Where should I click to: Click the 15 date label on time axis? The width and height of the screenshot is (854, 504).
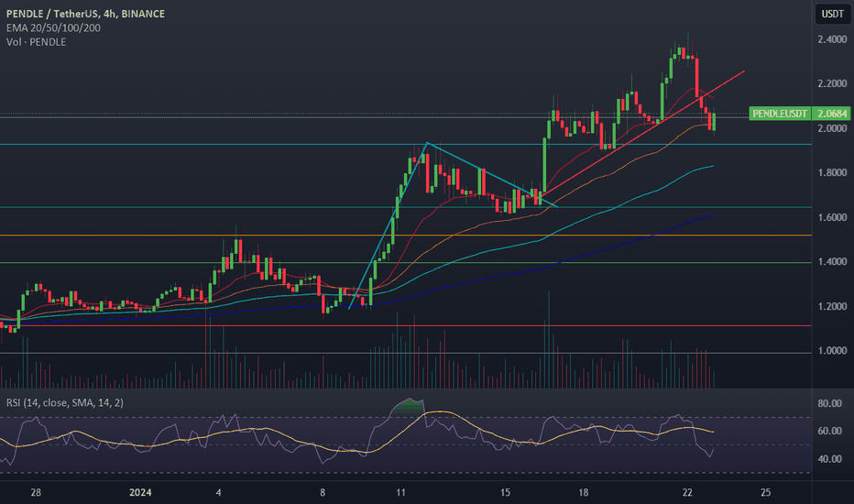tap(505, 493)
